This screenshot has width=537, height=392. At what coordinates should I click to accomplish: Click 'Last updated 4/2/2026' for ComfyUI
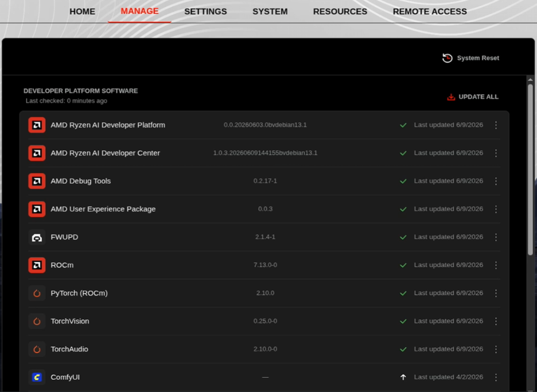[x=449, y=377]
